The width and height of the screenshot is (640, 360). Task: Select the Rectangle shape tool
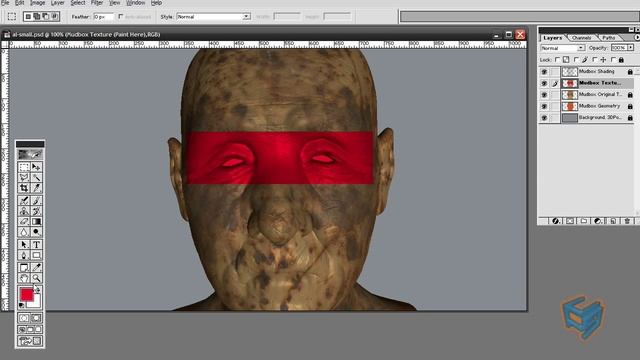[x=36, y=255]
